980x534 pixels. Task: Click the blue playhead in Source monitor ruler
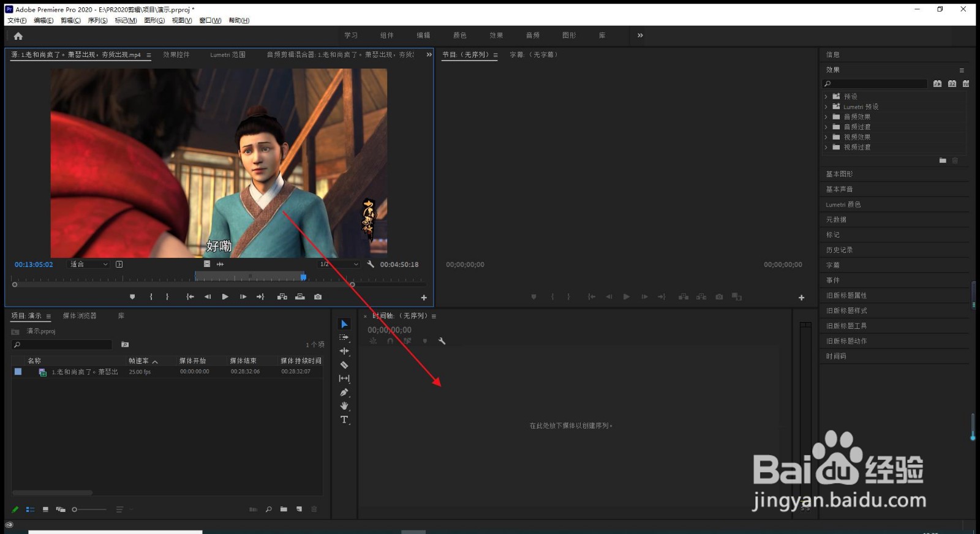pyautogui.click(x=303, y=277)
